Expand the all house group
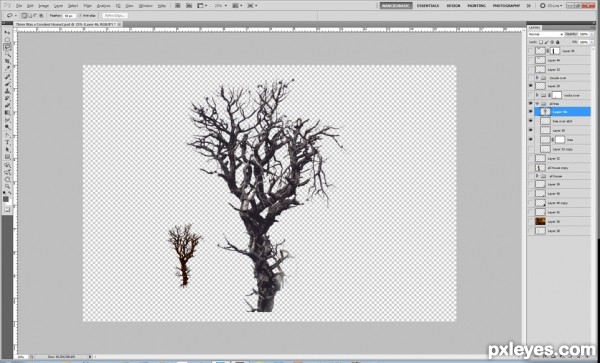This screenshot has width=600, height=363. click(x=537, y=176)
